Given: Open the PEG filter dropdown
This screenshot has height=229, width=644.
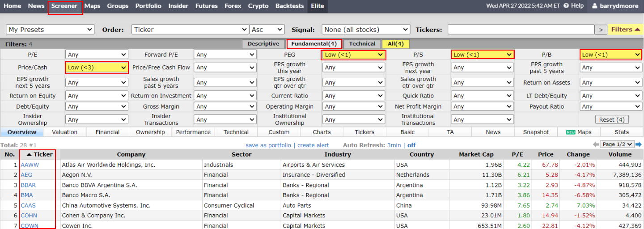Looking at the screenshot, I should pyautogui.click(x=354, y=55).
